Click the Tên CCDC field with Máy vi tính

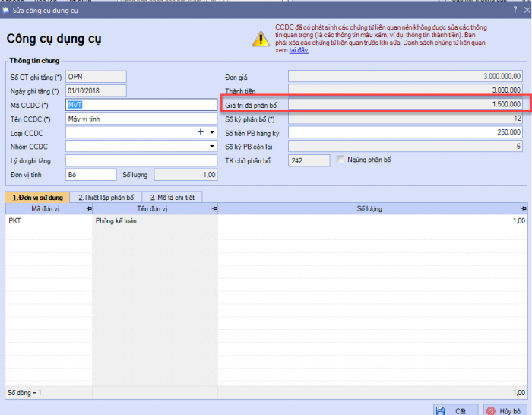141,119
